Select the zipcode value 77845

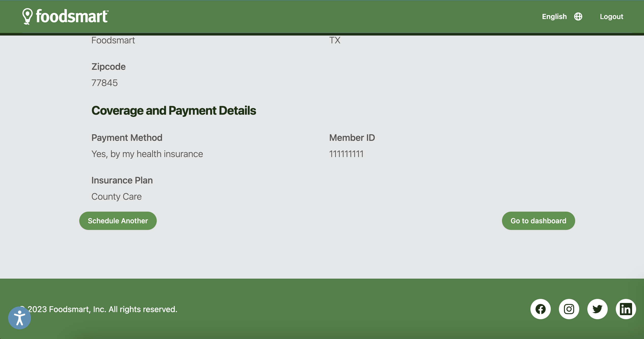point(104,83)
